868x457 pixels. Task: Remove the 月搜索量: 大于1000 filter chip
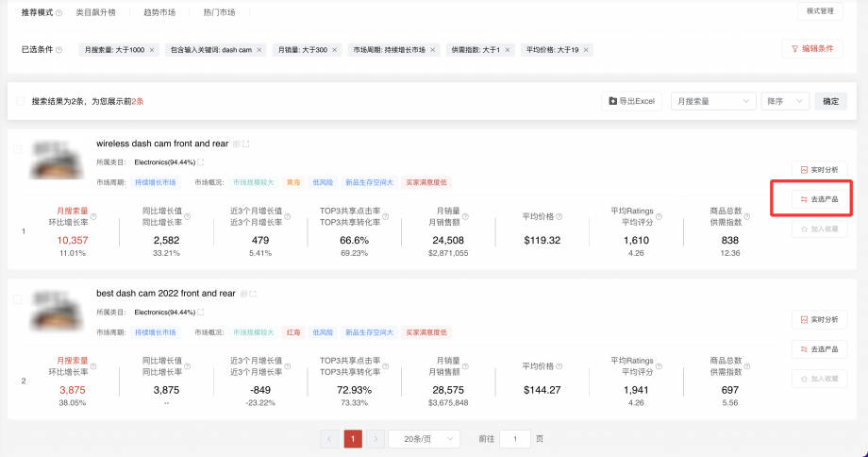152,50
